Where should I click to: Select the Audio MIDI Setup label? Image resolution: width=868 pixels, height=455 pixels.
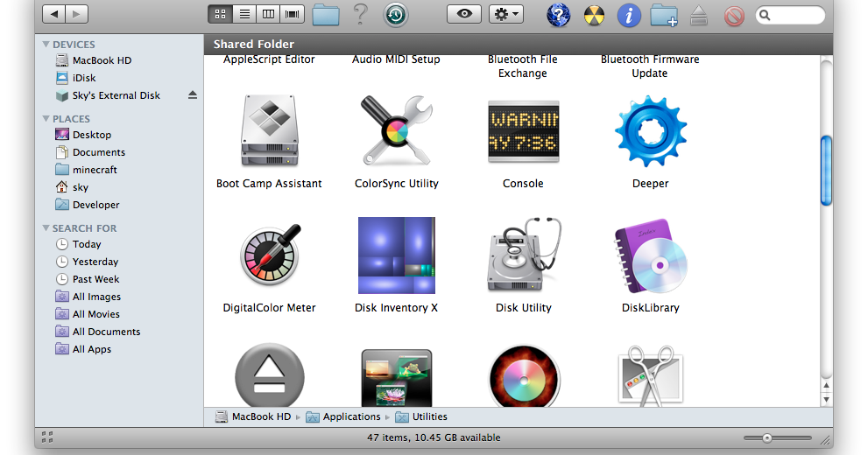[396, 59]
